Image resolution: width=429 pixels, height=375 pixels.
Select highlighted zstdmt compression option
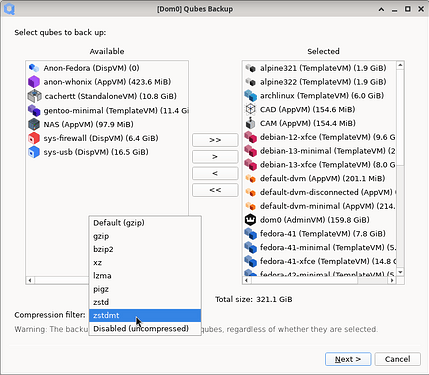coord(145,315)
